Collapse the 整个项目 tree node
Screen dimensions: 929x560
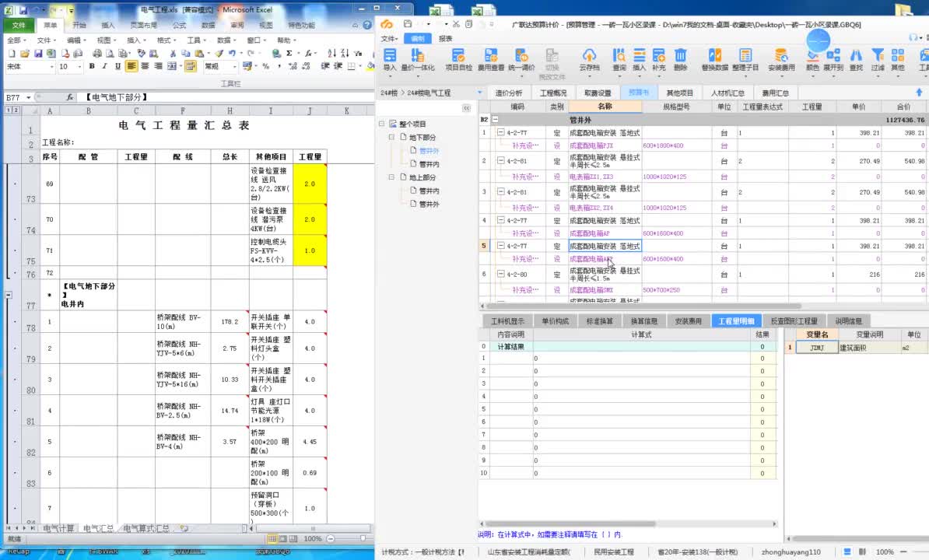click(x=382, y=124)
